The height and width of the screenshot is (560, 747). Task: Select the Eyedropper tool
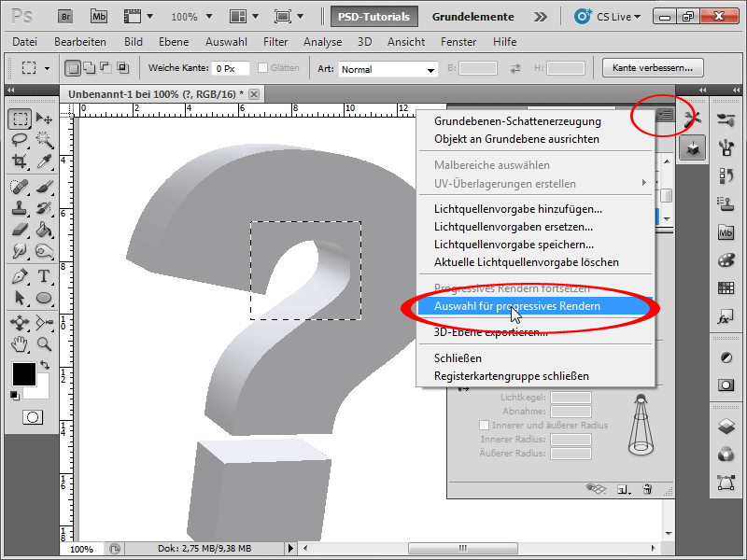pyautogui.click(x=44, y=161)
